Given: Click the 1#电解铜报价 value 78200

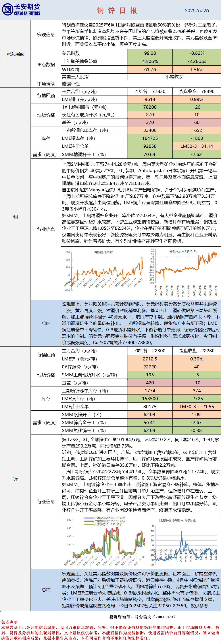Looking at the screenshot, I should coord(150,107).
